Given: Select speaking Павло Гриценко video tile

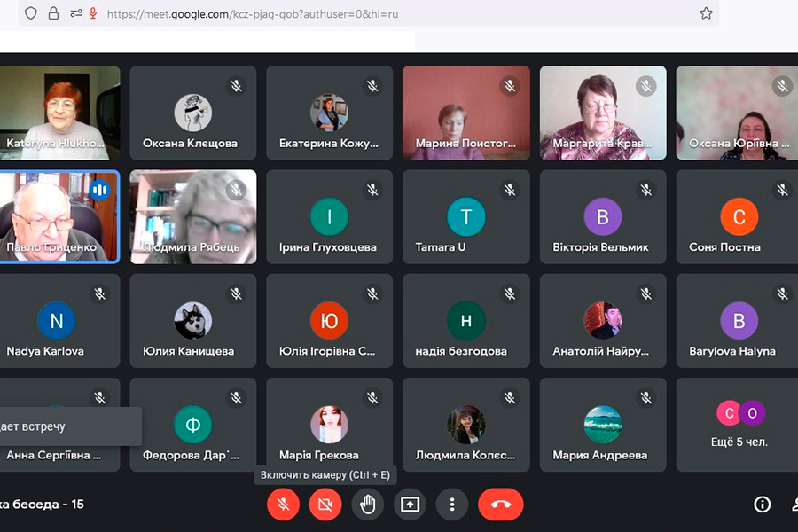Looking at the screenshot, I should 59,216.
